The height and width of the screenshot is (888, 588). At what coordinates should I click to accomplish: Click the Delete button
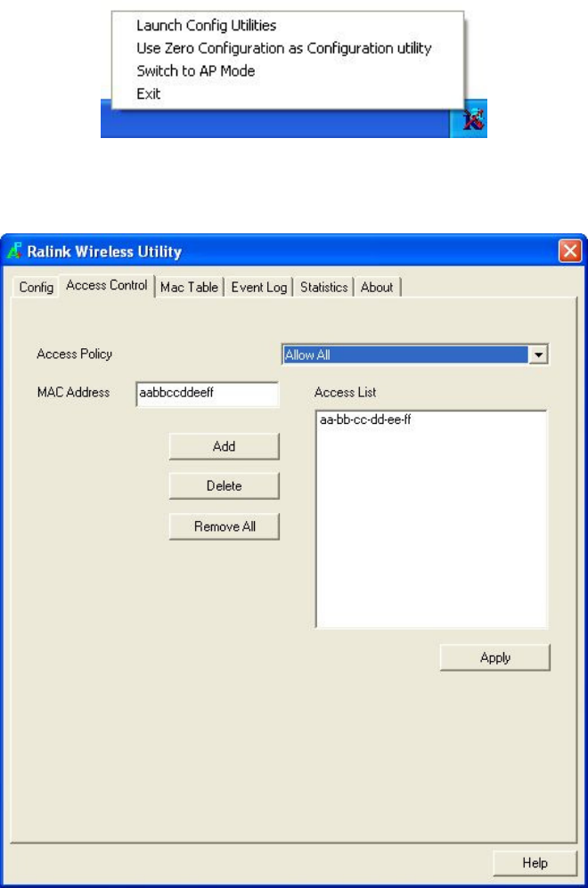[x=225, y=486]
